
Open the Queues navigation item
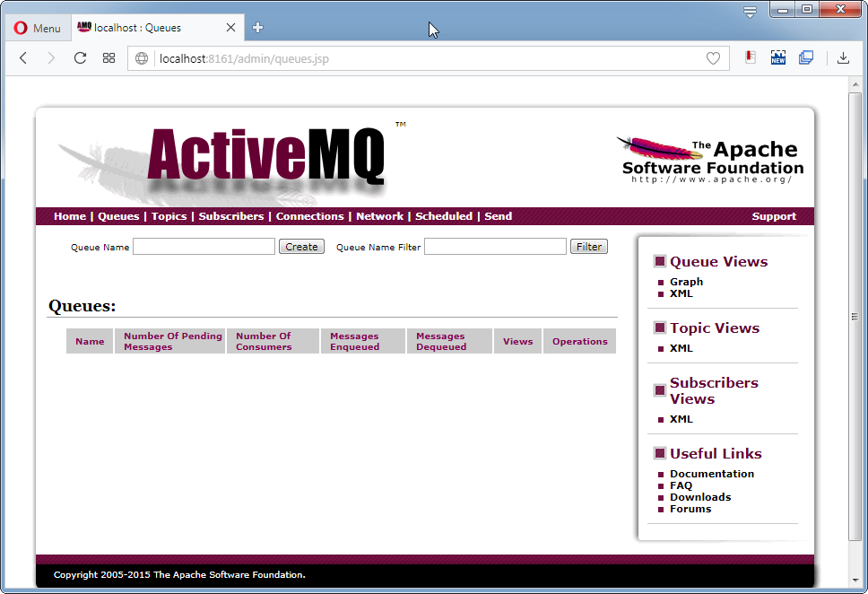(118, 216)
